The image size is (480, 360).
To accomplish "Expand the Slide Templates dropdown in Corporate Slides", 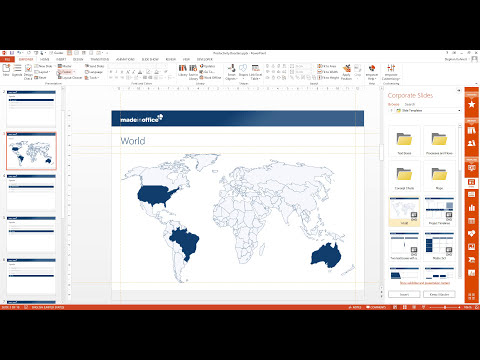I will point(459,110).
